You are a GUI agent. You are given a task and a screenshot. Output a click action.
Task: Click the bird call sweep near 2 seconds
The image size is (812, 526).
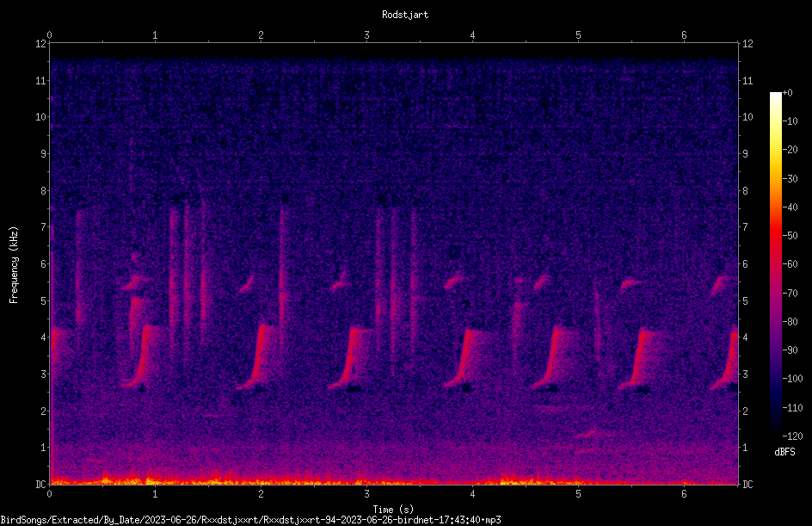(x=257, y=357)
